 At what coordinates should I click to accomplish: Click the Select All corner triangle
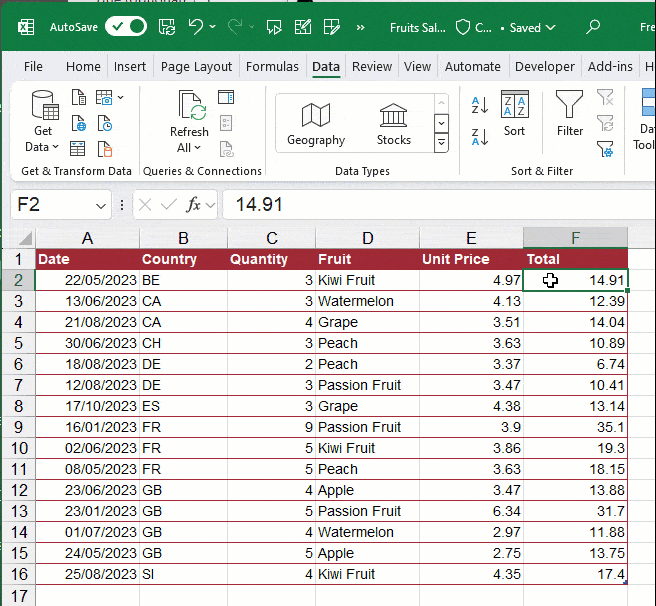point(26,238)
